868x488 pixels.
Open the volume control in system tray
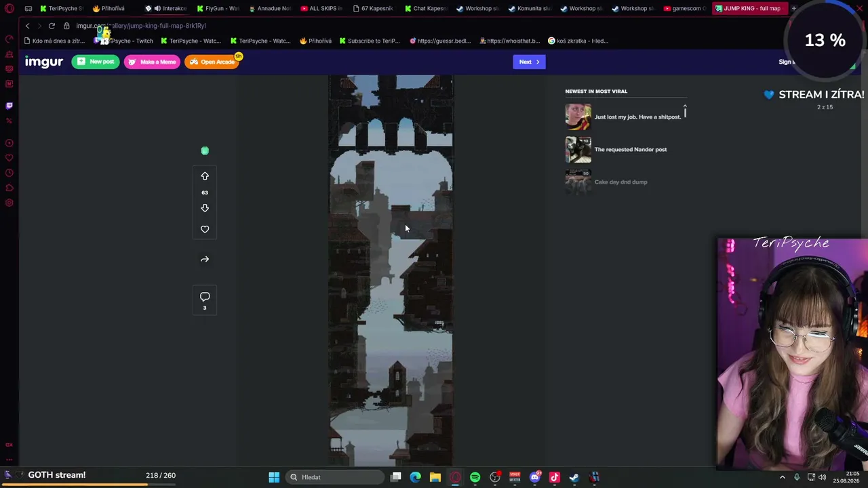tap(823, 477)
